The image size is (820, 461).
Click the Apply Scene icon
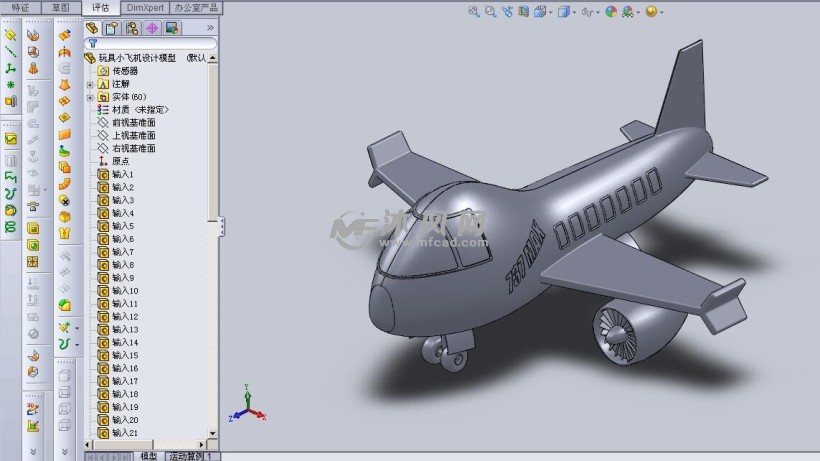pos(628,11)
